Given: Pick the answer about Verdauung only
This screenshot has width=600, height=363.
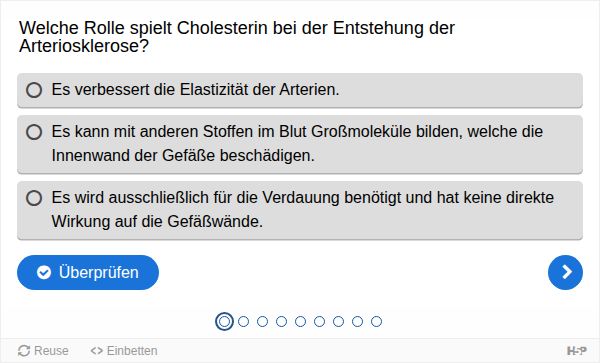Looking at the screenshot, I should (x=300, y=210).
